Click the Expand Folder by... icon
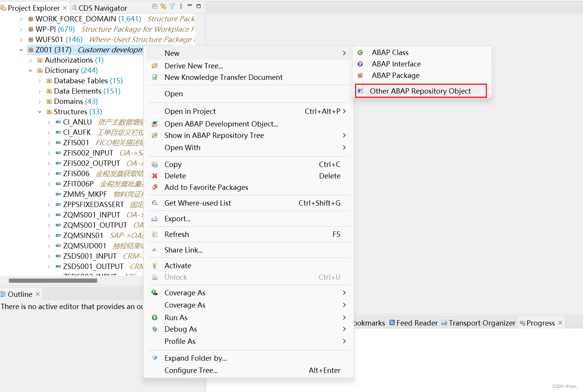Image resolution: width=583 pixels, height=392 pixels. (155, 358)
